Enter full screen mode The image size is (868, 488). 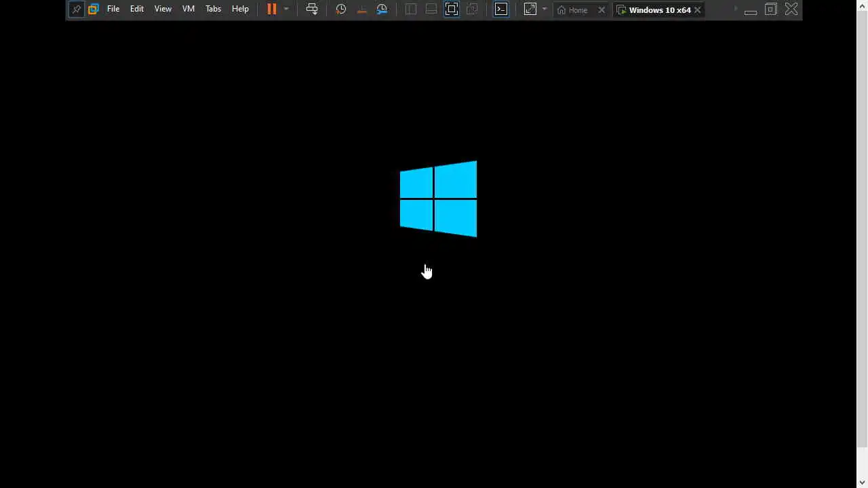pyautogui.click(x=452, y=9)
